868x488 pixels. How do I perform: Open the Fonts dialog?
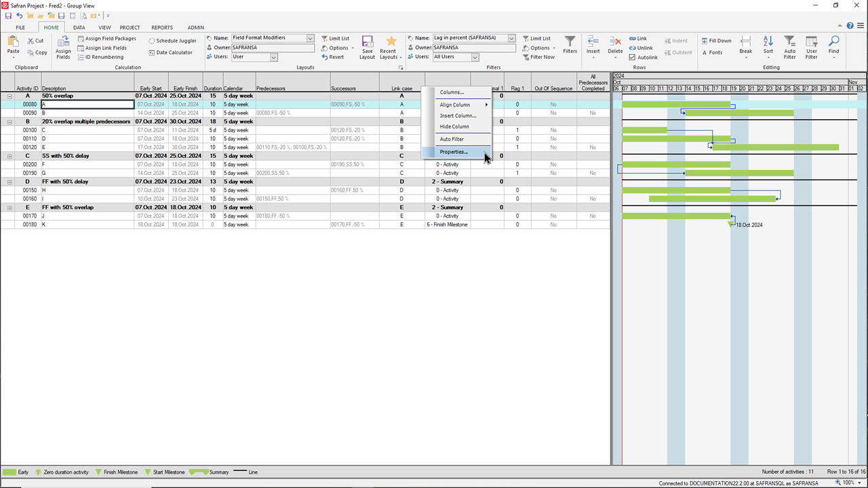712,52
